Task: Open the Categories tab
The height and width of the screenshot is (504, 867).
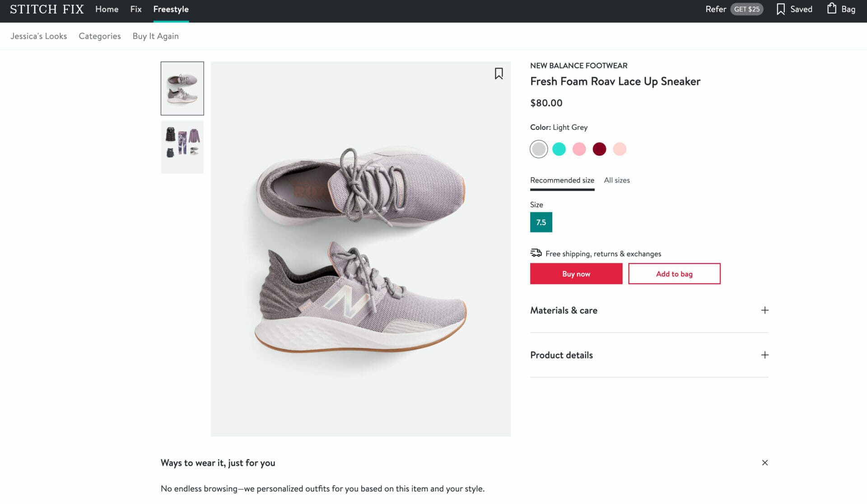Action: [100, 36]
